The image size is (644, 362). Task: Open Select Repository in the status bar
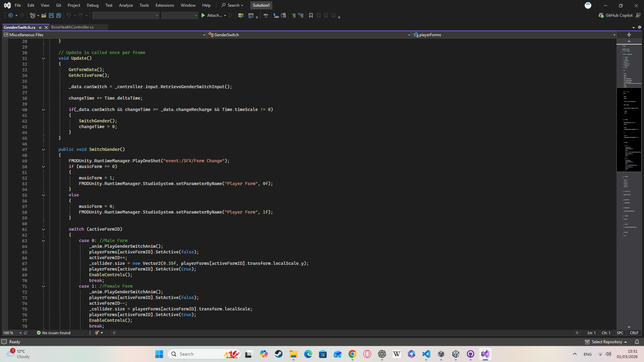tap(606, 342)
